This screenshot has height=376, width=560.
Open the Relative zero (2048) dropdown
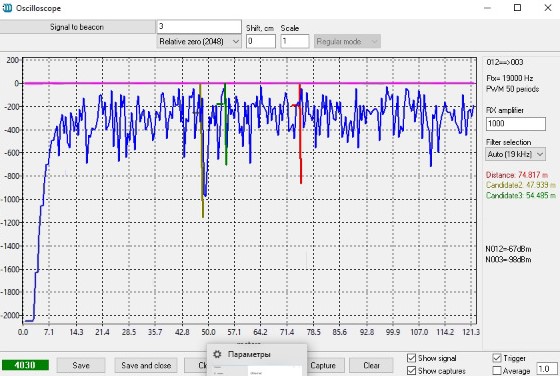[199, 41]
